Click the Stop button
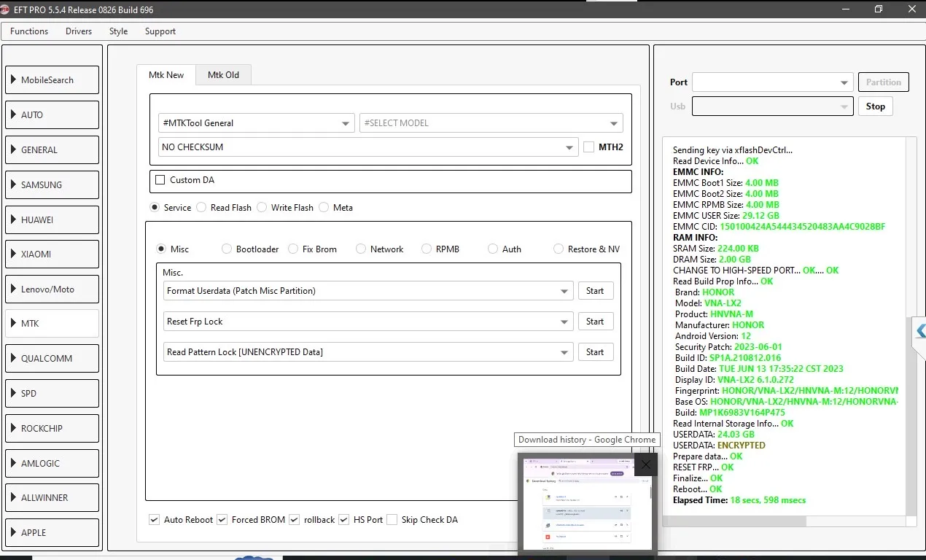Viewport: 926px width, 560px height. click(x=875, y=106)
